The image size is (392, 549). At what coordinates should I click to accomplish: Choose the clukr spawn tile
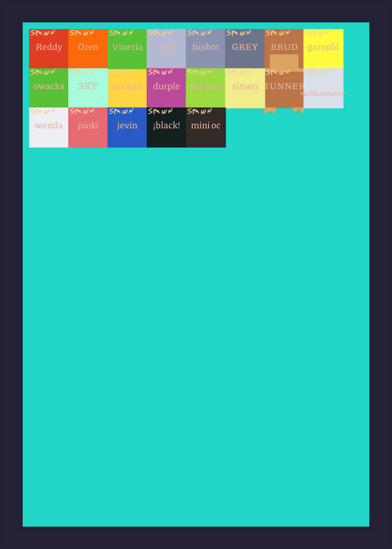[x=166, y=49]
